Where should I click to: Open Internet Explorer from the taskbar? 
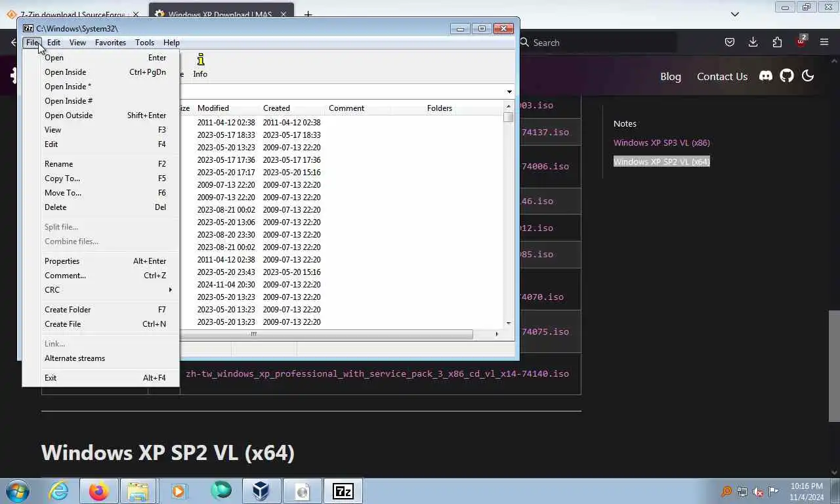tap(58, 491)
